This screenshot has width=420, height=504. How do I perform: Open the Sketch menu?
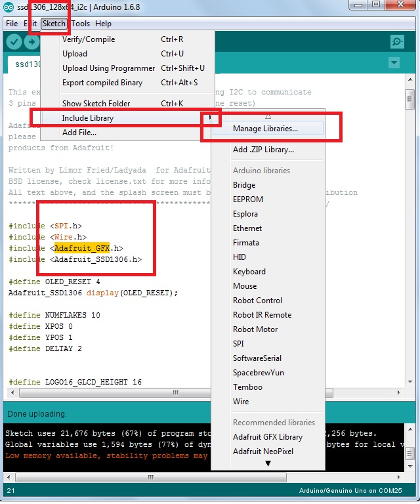tap(54, 24)
